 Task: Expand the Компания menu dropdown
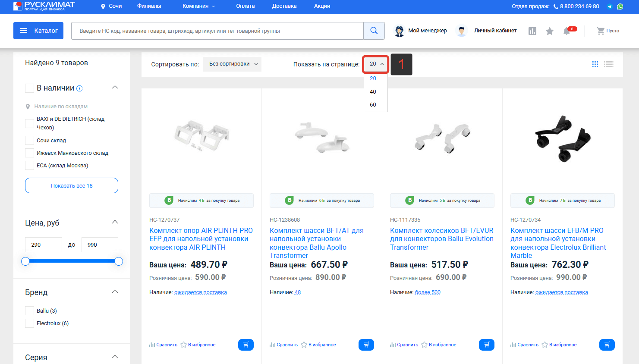point(198,6)
